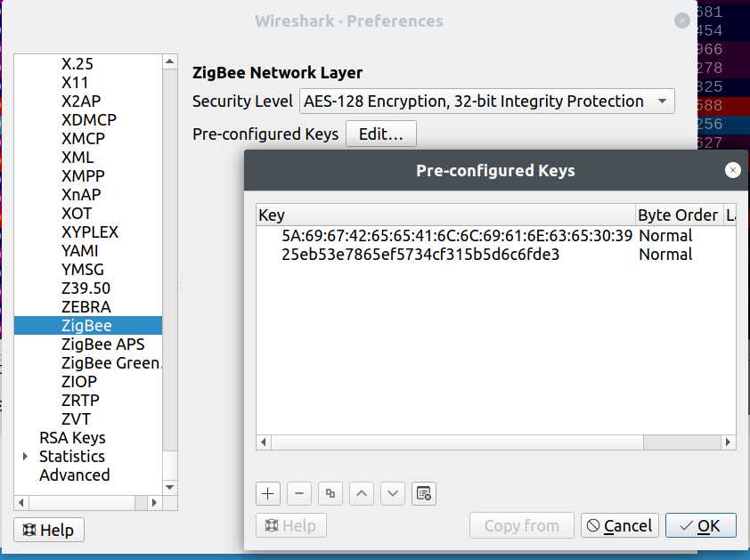Select ZVT in the protocol list
Image resolution: width=750 pixels, height=560 pixels.
pos(76,419)
